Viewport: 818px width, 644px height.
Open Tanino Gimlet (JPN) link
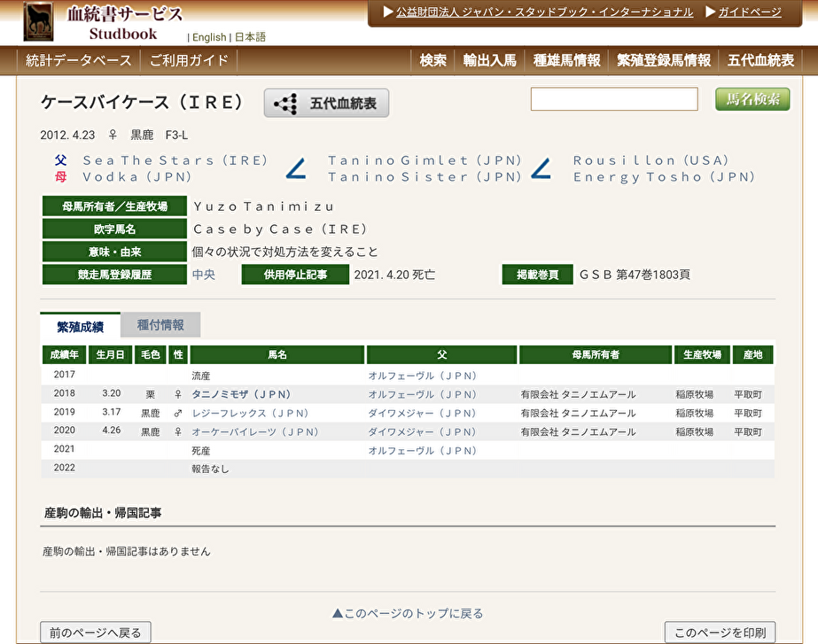pos(425,160)
